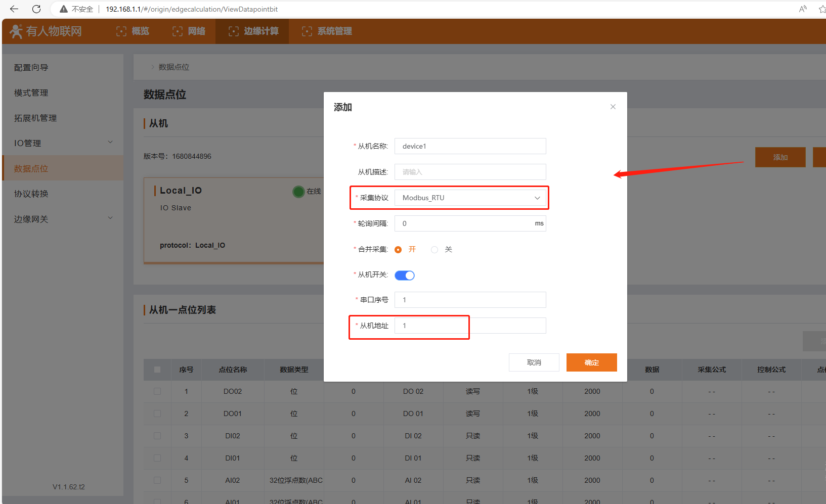Click the 控制公式 column header
Screen dimensions: 826x504
[x=771, y=370]
